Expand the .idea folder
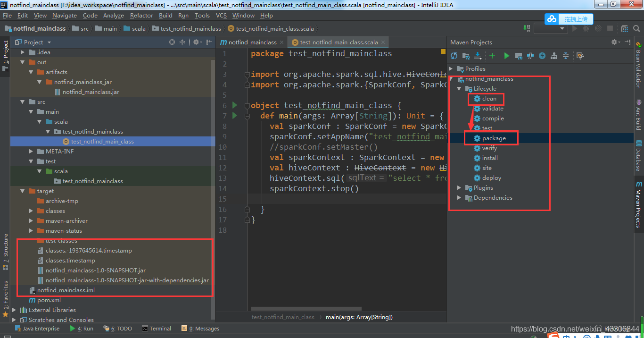The image size is (644, 338). 23,52
